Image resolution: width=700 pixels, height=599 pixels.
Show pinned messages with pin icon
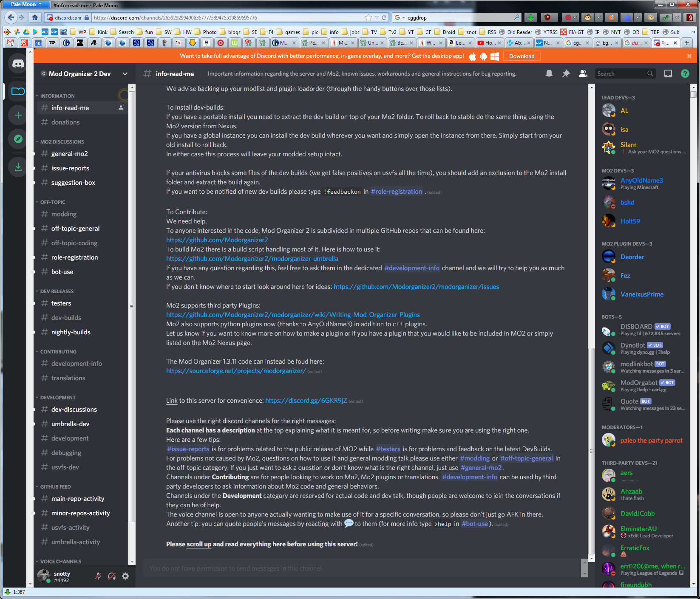pos(566,73)
